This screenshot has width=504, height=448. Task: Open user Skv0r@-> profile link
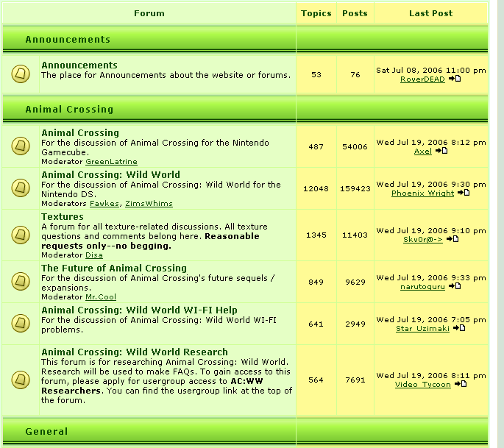click(x=422, y=239)
